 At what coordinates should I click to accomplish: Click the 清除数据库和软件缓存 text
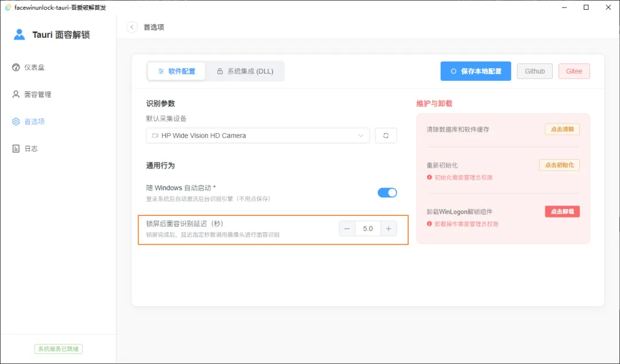point(458,129)
